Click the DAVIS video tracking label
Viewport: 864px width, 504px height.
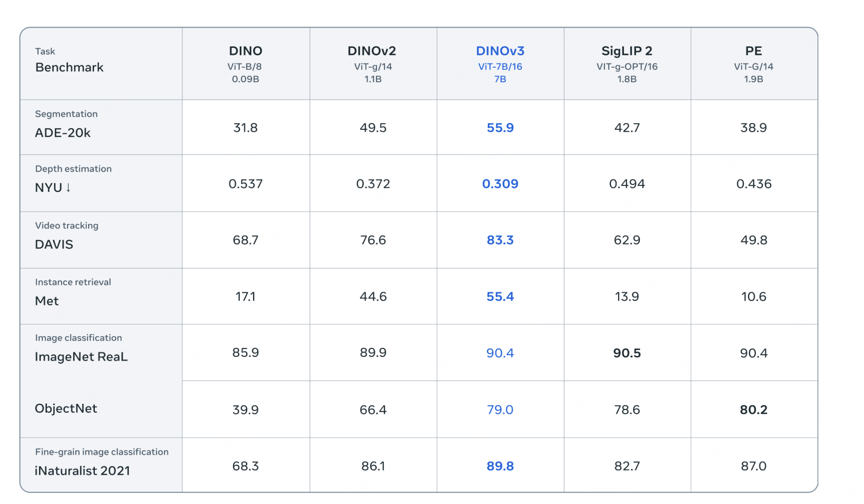tap(54, 244)
